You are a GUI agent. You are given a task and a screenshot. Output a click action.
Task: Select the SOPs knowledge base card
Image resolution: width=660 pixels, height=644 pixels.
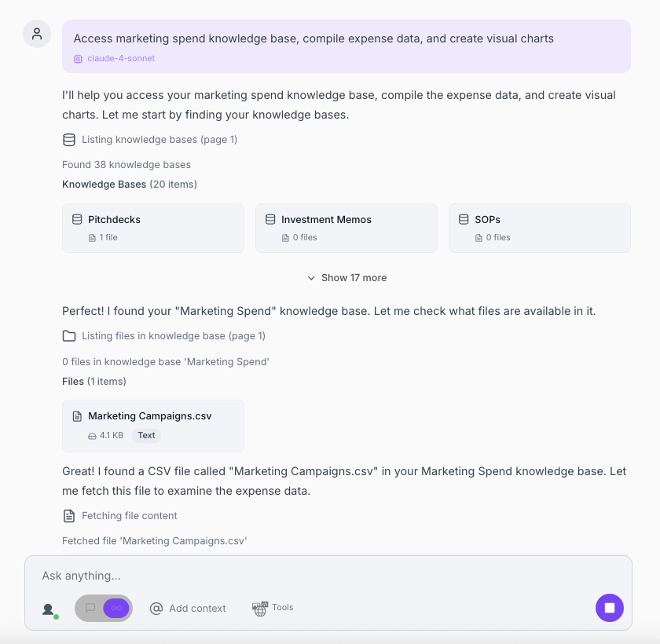pyautogui.click(x=539, y=228)
